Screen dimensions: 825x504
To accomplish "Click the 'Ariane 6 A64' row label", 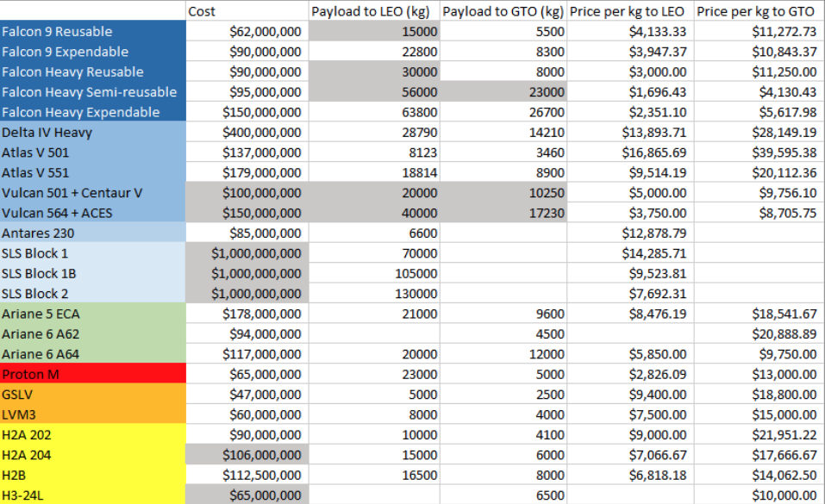I will [93, 354].
